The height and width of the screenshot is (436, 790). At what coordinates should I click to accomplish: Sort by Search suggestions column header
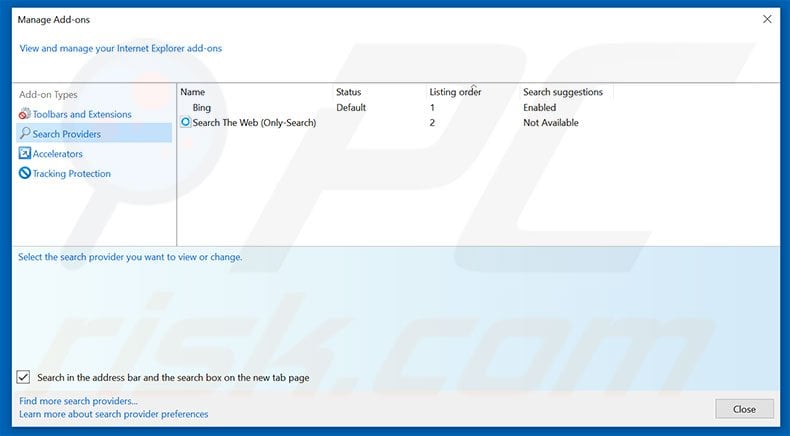(x=563, y=92)
